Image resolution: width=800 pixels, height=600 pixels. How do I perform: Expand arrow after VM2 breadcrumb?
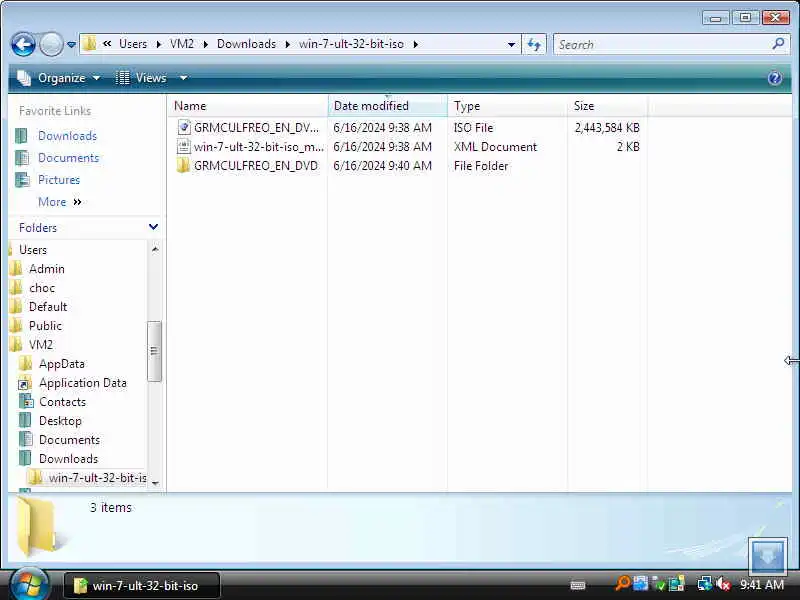pyautogui.click(x=206, y=44)
